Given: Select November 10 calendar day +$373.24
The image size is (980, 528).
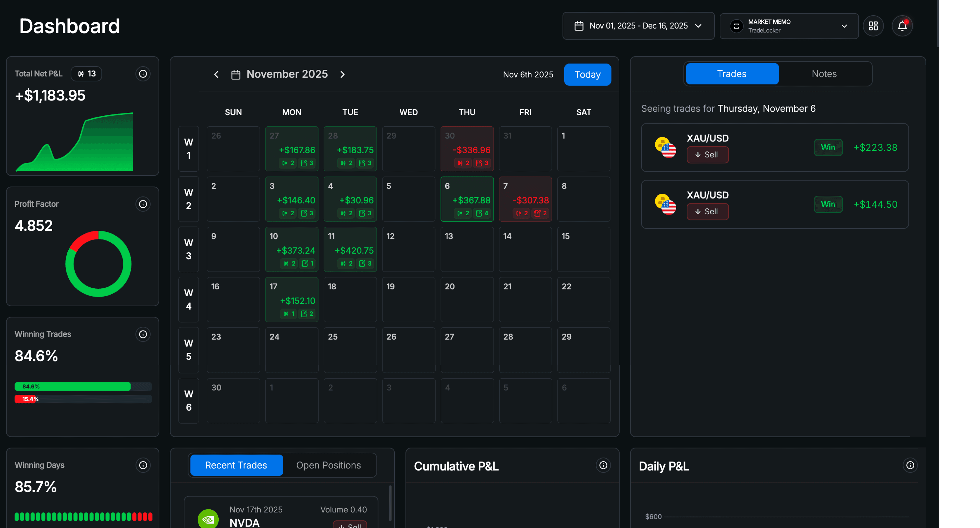Looking at the screenshot, I should pos(291,249).
